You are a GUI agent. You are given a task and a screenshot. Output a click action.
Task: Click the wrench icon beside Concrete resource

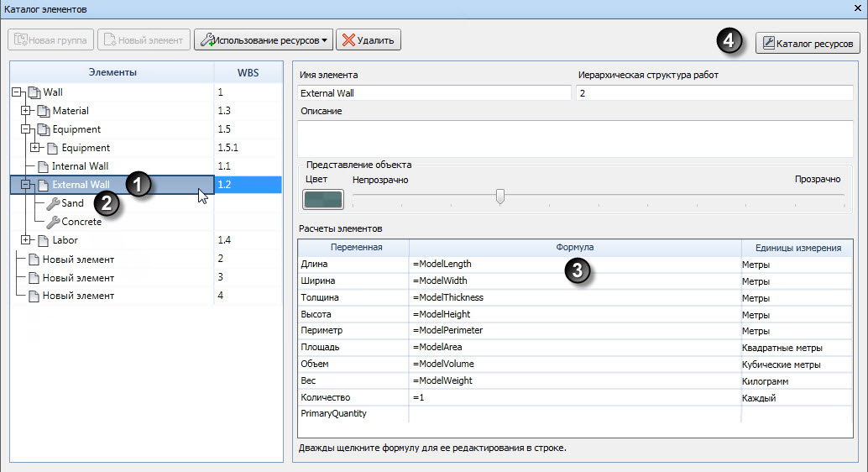53,223
